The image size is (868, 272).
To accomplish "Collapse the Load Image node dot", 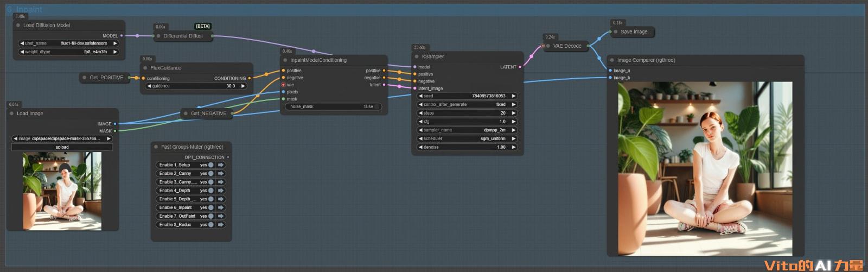I will [x=12, y=113].
